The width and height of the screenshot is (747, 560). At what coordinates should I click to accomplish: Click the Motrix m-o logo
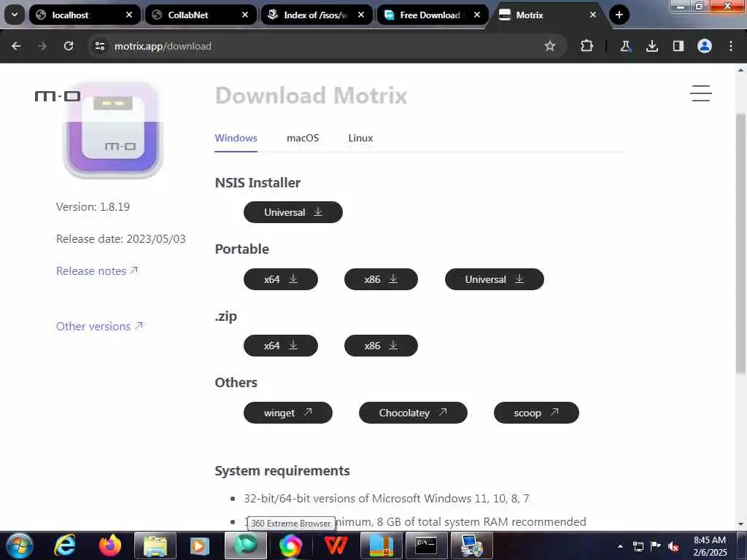(58, 96)
